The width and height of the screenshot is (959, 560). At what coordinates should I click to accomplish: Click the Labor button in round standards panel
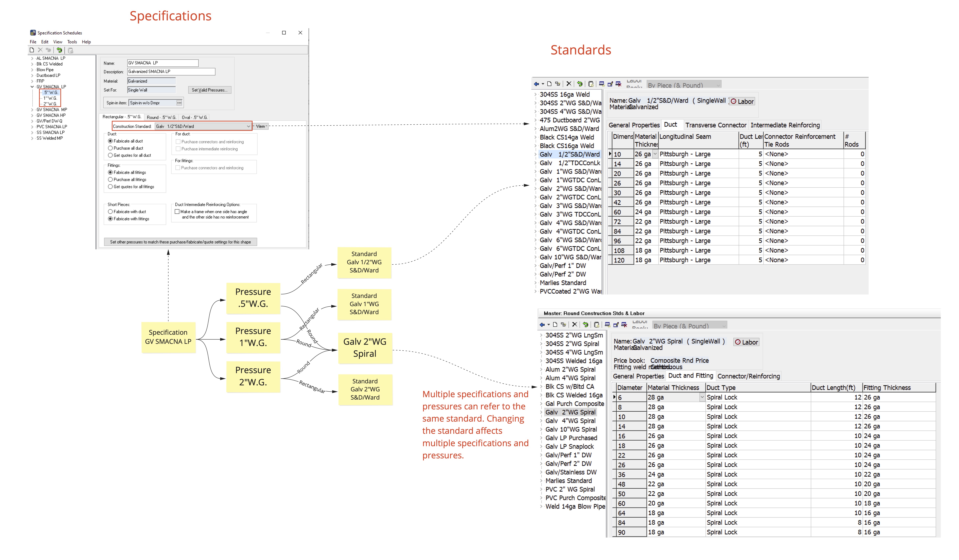pyautogui.click(x=746, y=342)
